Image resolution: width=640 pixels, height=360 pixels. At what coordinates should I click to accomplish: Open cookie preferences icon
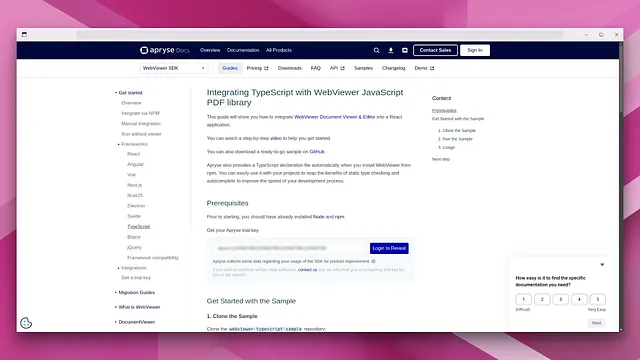pyautogui.click(x=26, y=323)
